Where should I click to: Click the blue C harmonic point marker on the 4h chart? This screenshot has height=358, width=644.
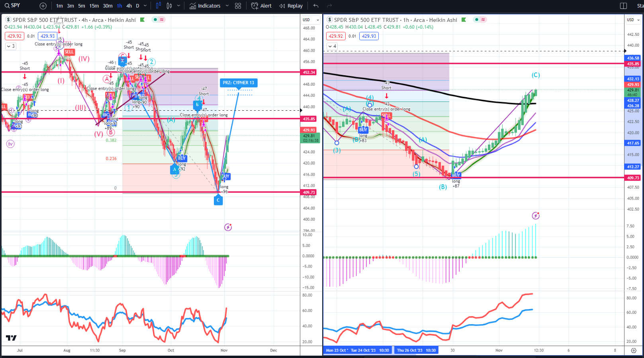pyautogui.click(x=218, y=200)
